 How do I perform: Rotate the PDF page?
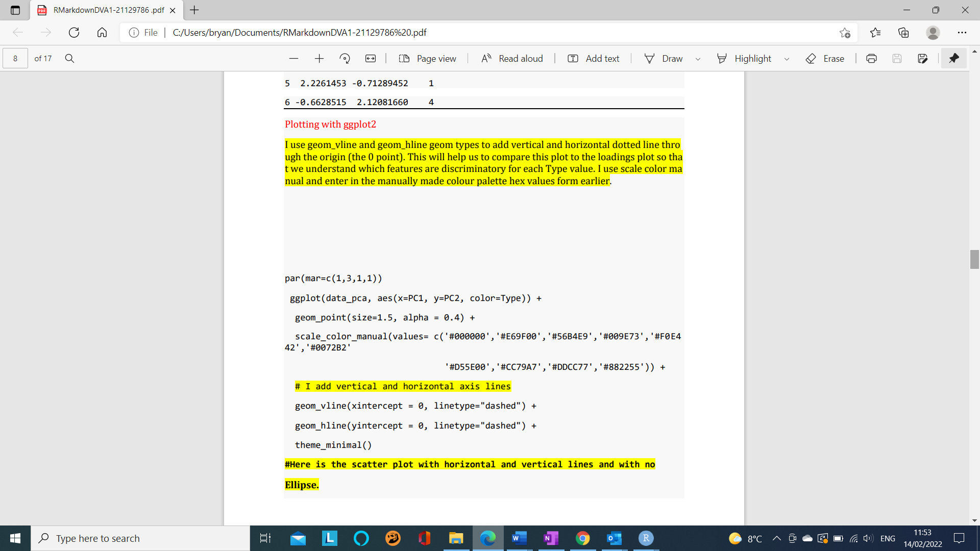point(345,58)
